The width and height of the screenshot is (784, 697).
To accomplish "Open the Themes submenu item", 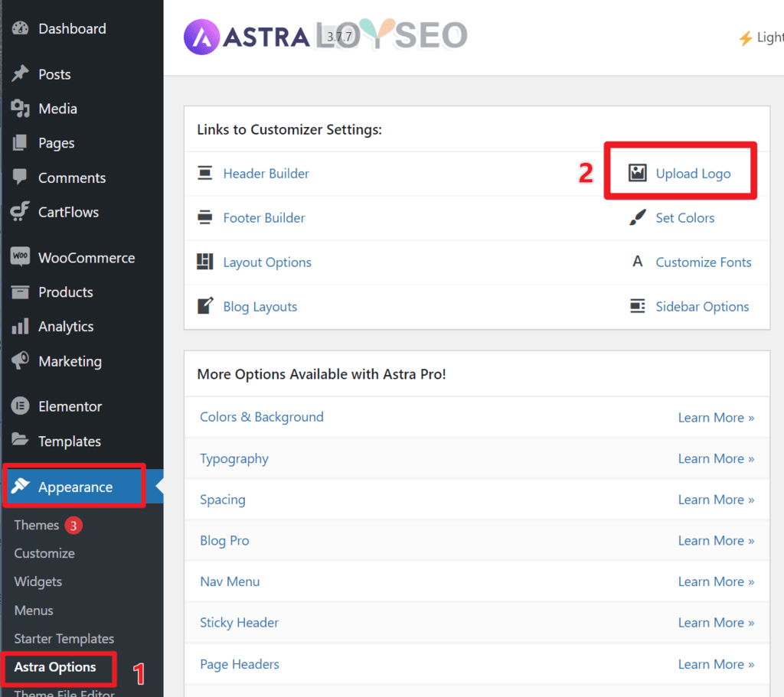I will pos(37,525).
